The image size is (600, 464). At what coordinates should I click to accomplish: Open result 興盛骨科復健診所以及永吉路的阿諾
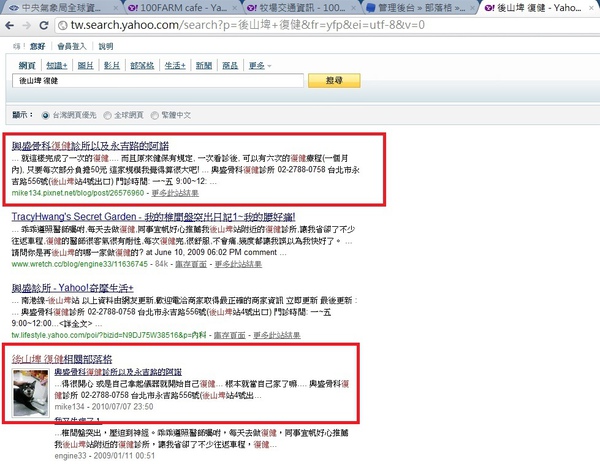(90, 146)
